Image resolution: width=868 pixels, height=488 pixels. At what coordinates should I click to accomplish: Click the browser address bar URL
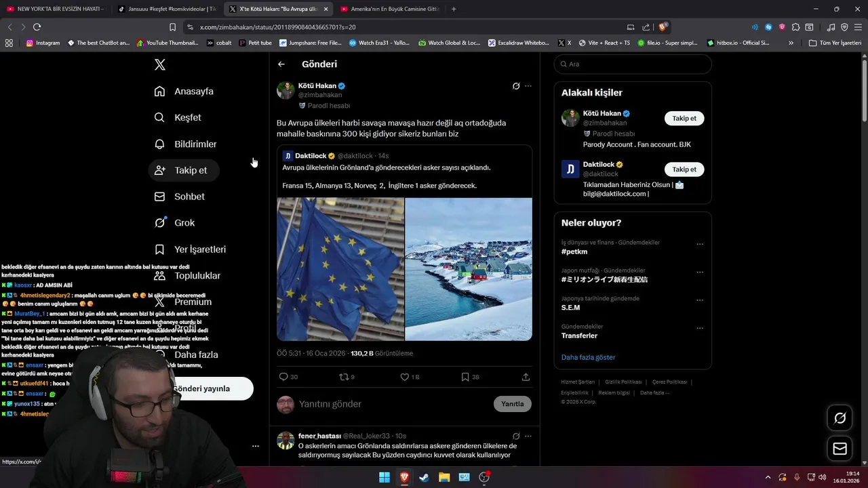coord(278,27)
